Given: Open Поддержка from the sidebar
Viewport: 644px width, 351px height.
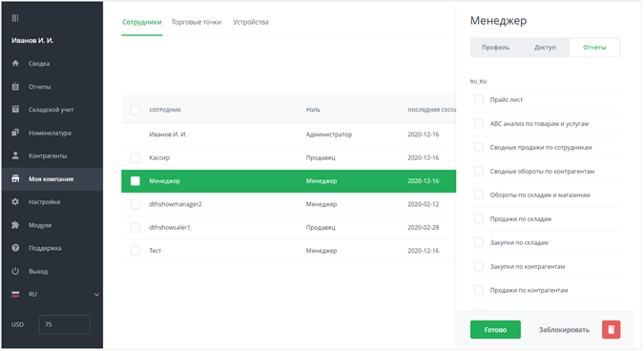Looking at the screenshot, I should click(45, 248).
